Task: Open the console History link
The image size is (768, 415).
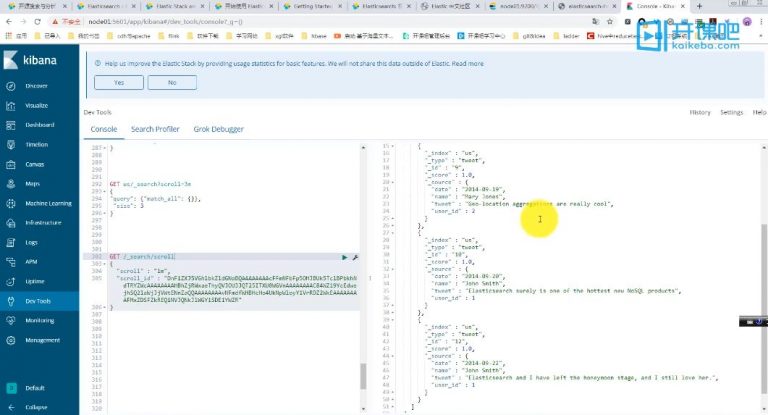Action: coord(699,113)
